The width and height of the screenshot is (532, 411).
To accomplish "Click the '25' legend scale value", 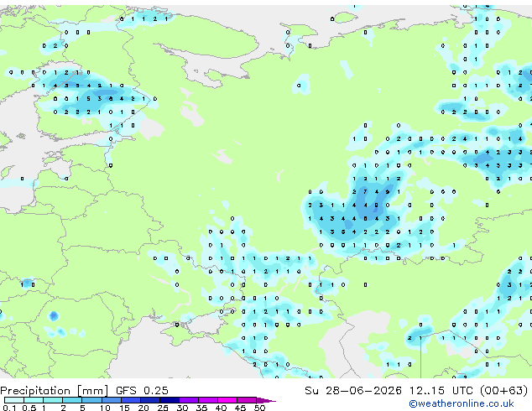I will pyautogui.click(x=163, y=408).
